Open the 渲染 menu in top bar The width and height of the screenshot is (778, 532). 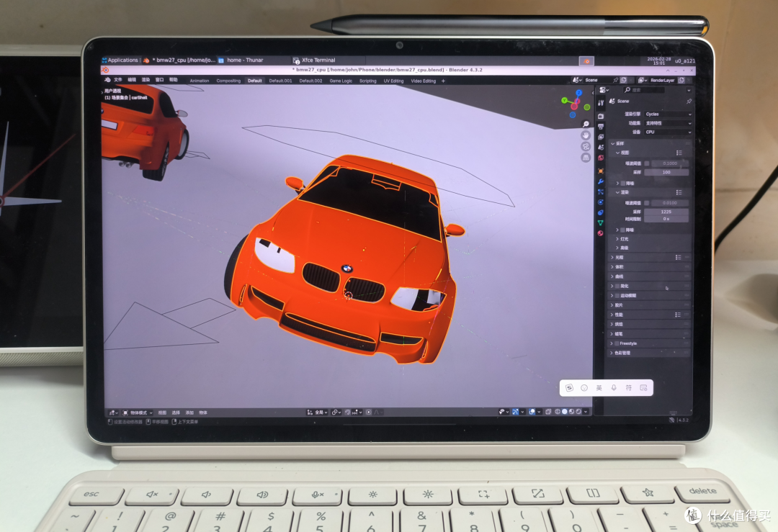click(x=146, y=80)
